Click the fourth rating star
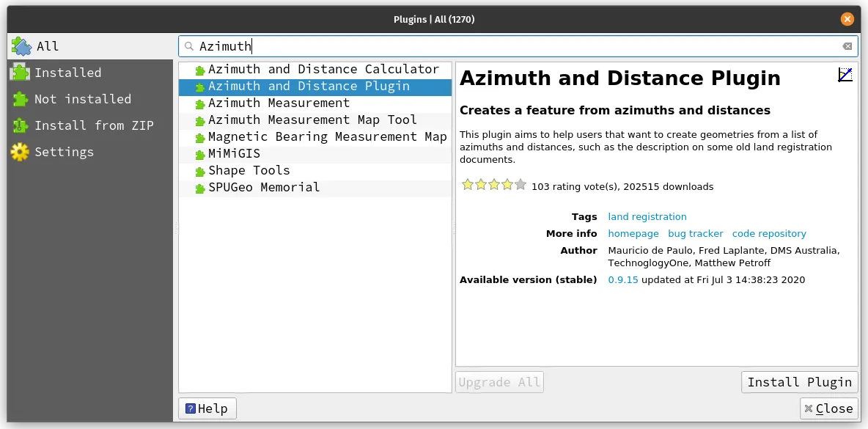 pyautogui.click(x=507, y=185)
